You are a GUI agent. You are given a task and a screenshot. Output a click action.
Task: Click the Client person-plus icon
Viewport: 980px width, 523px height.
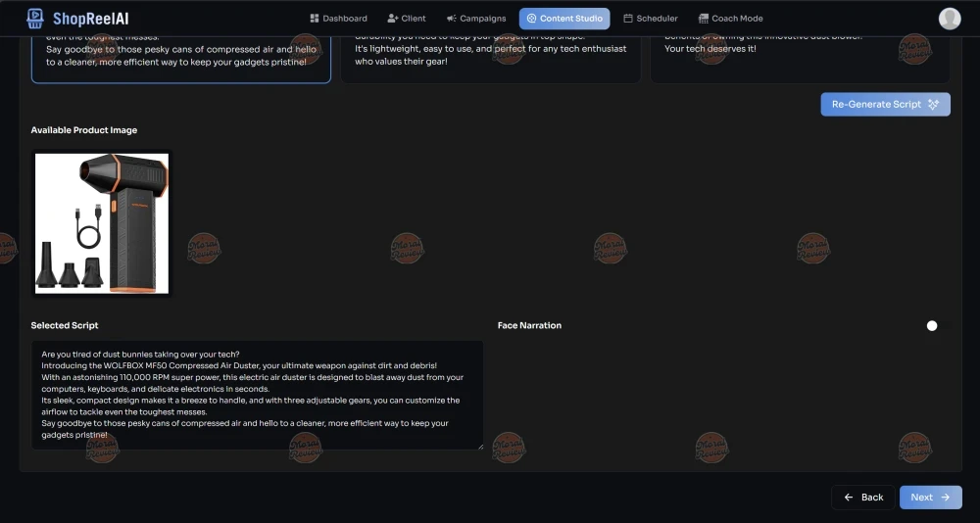393,19
